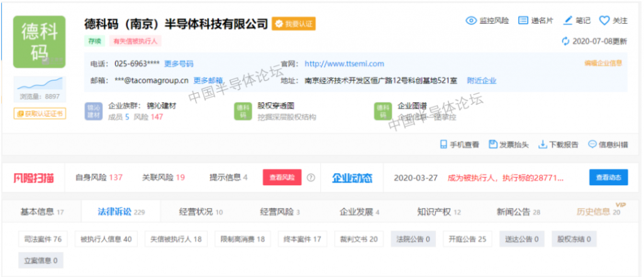Open the 更多号码 link
Image resolution: width=644 pixels, height=277 pixels.
[179, 63]
